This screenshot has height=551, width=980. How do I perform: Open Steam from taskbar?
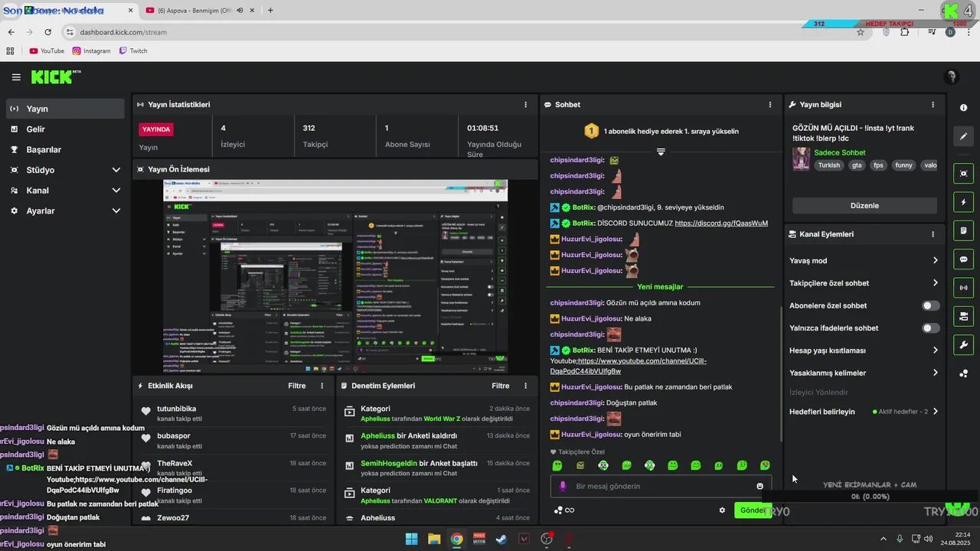(501, 539)
